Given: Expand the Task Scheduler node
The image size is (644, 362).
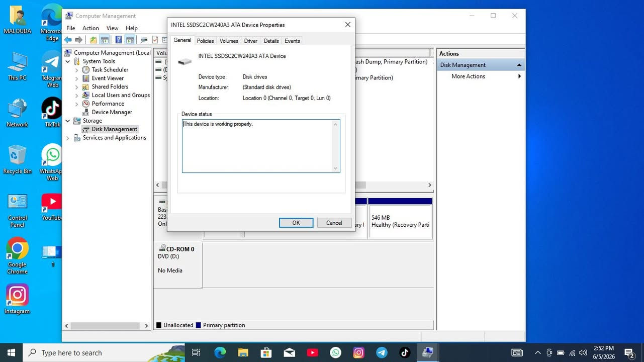Looking at the screenshot, I should coord(77,70).
